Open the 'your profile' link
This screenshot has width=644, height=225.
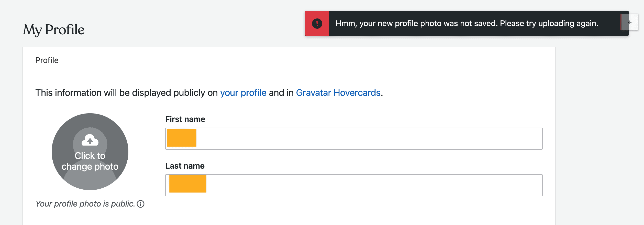click(243, 93)
